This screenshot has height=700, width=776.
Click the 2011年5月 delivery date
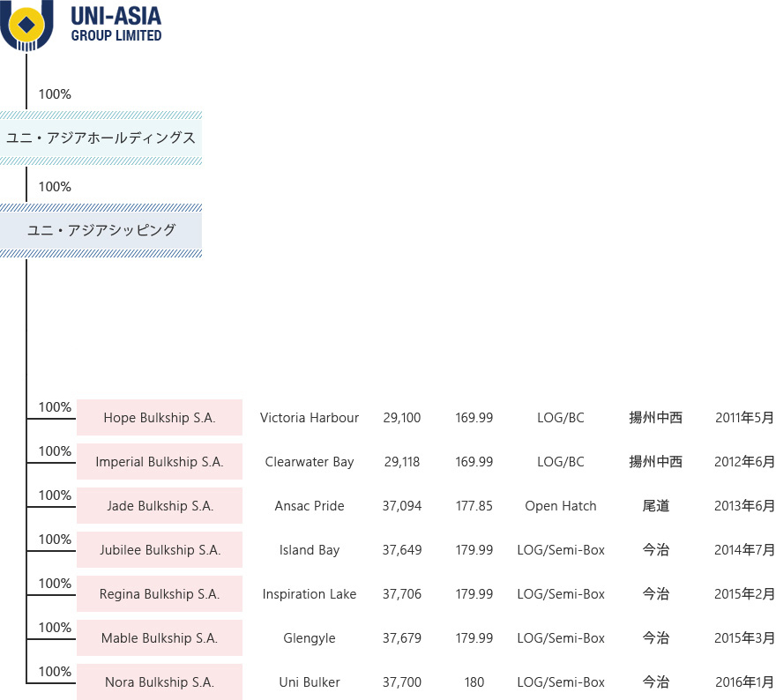[745, 418]
